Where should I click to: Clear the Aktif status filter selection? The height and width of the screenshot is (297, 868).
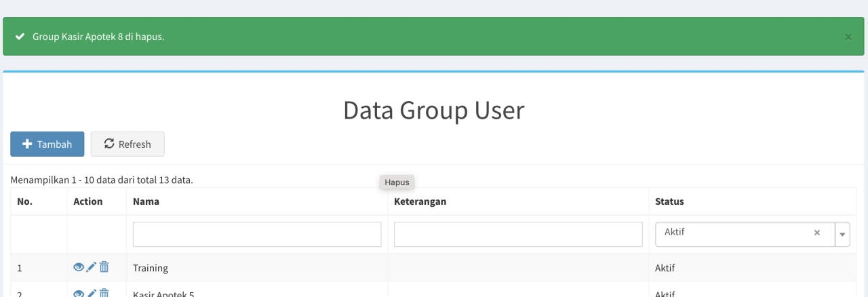817,233
